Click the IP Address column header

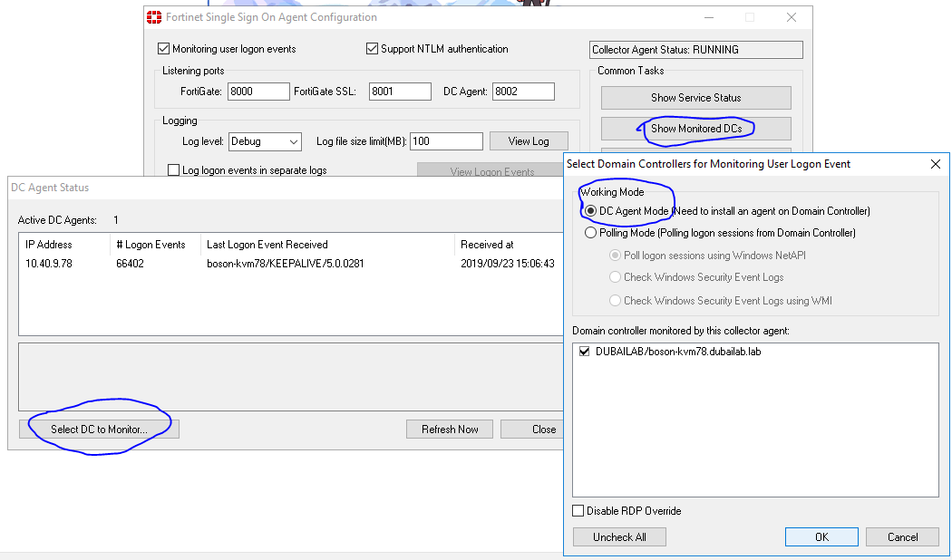click(64, 245)
